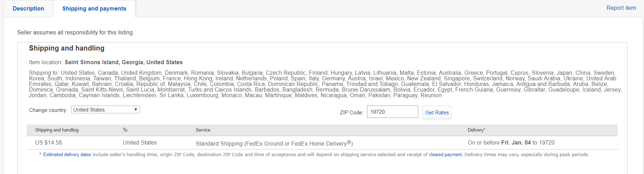Click the Shipping and handling column header
This screenshot has height=174, width=644.
tap(57, 130)
